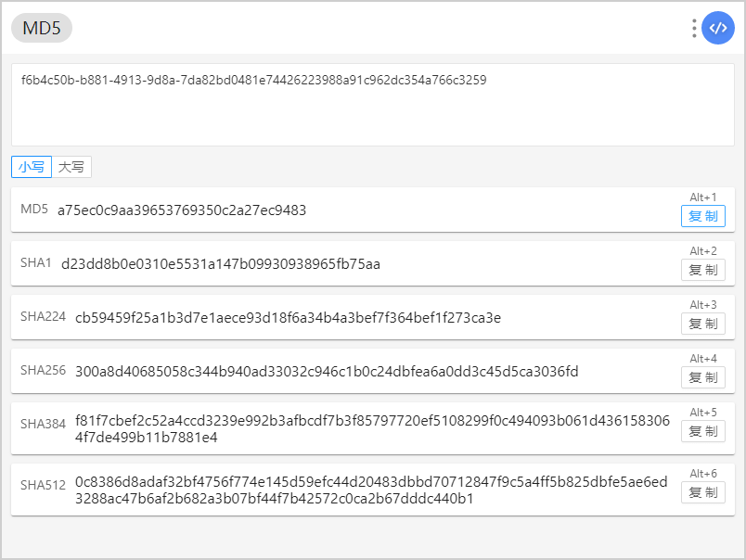
Task: Click the SHA1 result hash text
Action: [x=221, y=264]
